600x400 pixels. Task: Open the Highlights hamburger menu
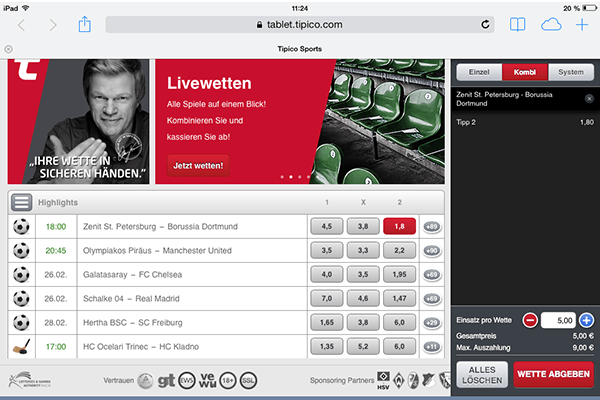point(21,202)
